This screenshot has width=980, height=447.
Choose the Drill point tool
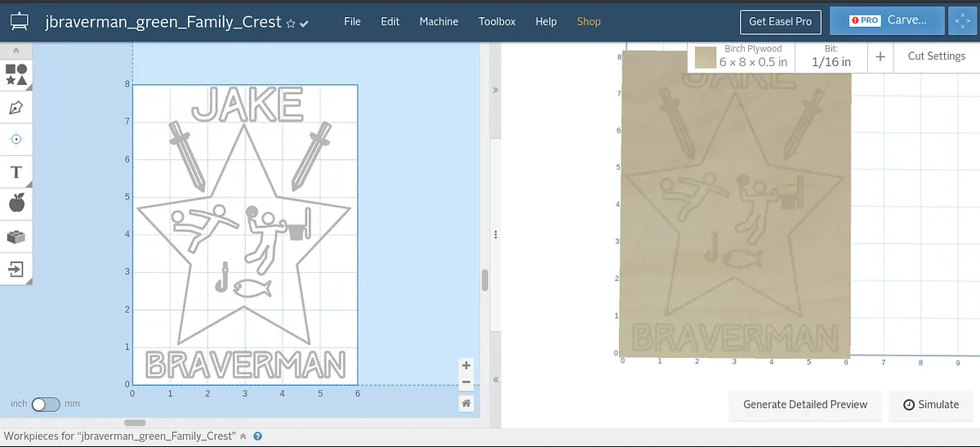pyautogui.click(x=16, y=140)
